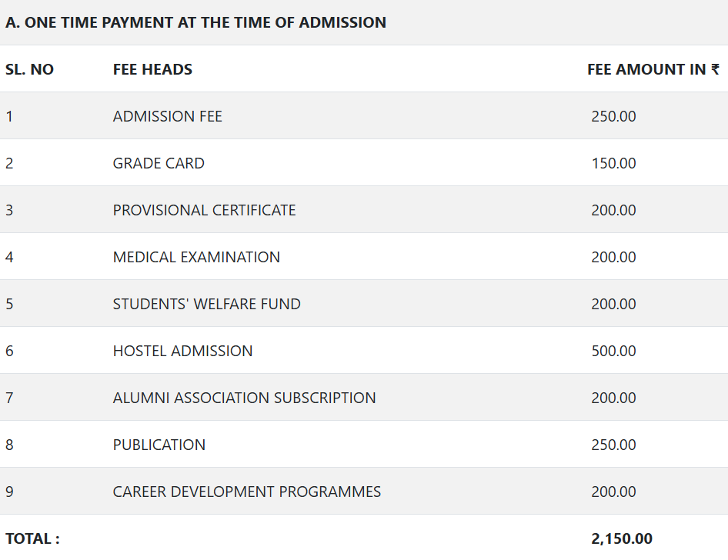Click the 250.00 admission fee amount
Screen dimensions: 728x560
pos(613,116)
